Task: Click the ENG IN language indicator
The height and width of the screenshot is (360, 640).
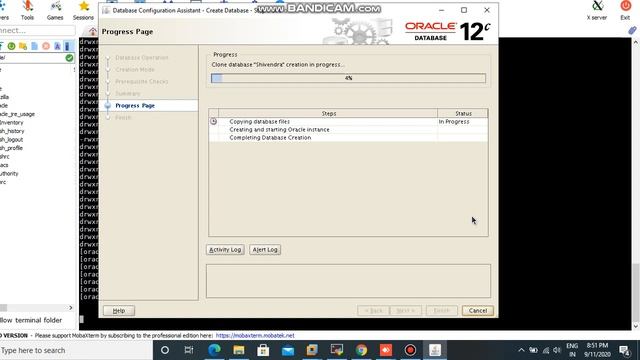Action: [x=572, y=350]
